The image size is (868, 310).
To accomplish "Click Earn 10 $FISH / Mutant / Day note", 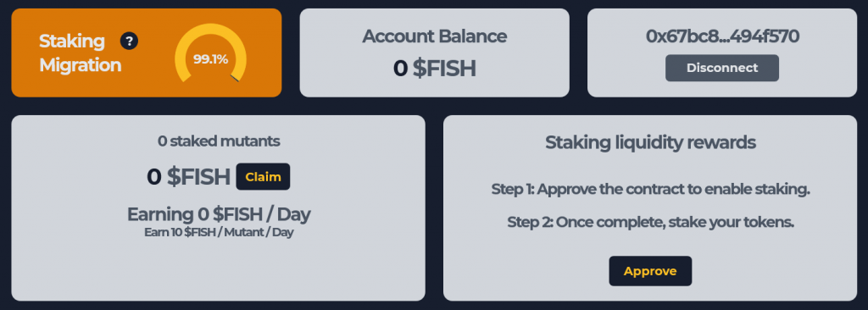I will point(219,232).
